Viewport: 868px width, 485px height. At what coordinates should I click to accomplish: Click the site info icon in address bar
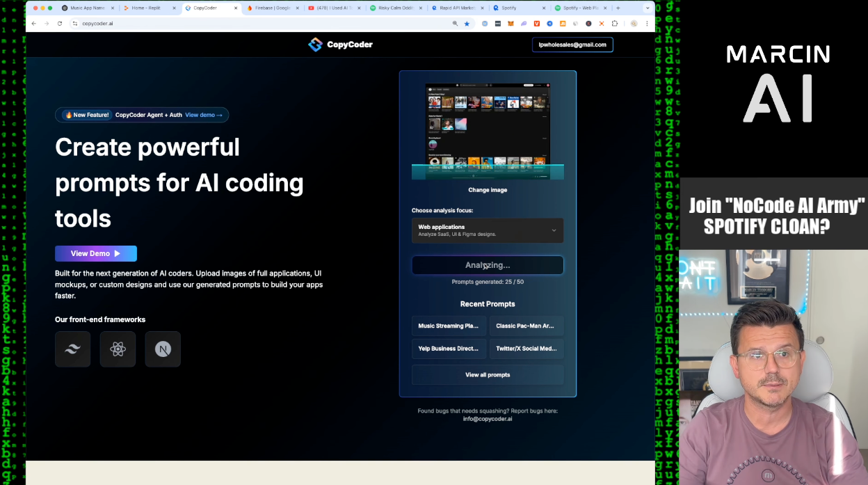[75, 23]
